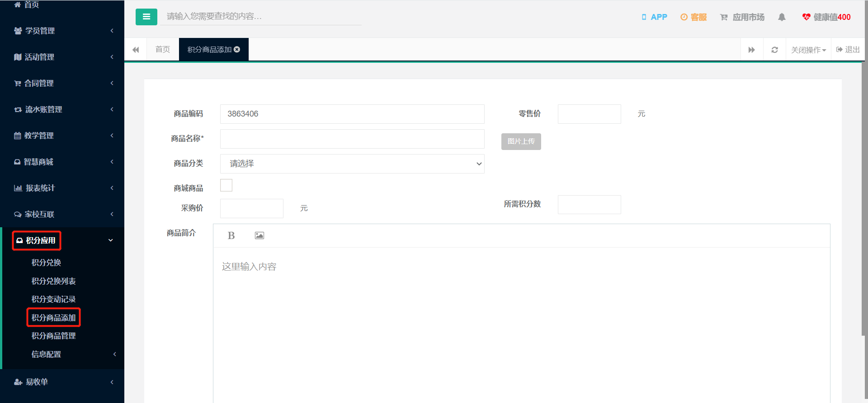Switch to the 首页 tab
The image size is (868, 403).
(163, 49)
